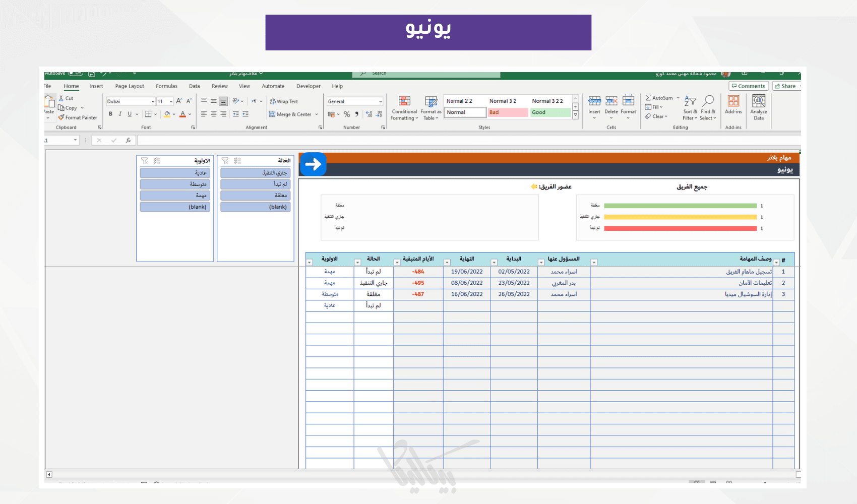Viewport: 857px width, 504px height.
Task: Open the Page Layout tab
Action: (x=130, y=86)
